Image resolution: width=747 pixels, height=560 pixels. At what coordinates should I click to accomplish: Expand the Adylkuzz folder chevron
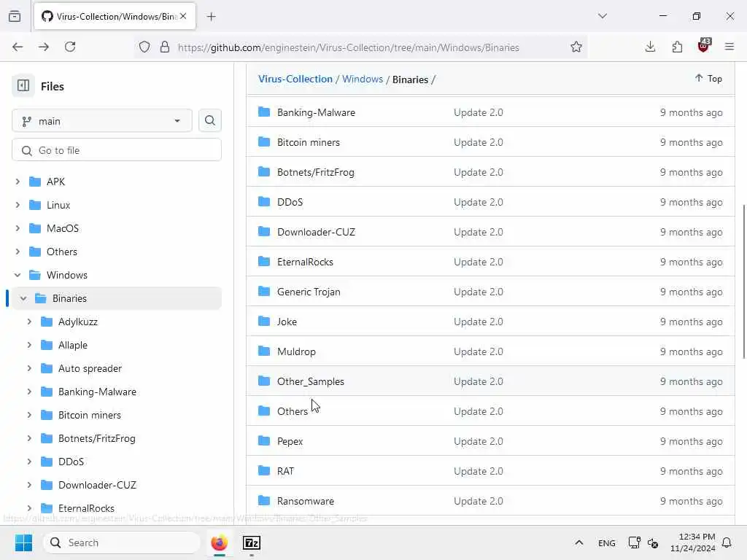(x=29, y=322)
